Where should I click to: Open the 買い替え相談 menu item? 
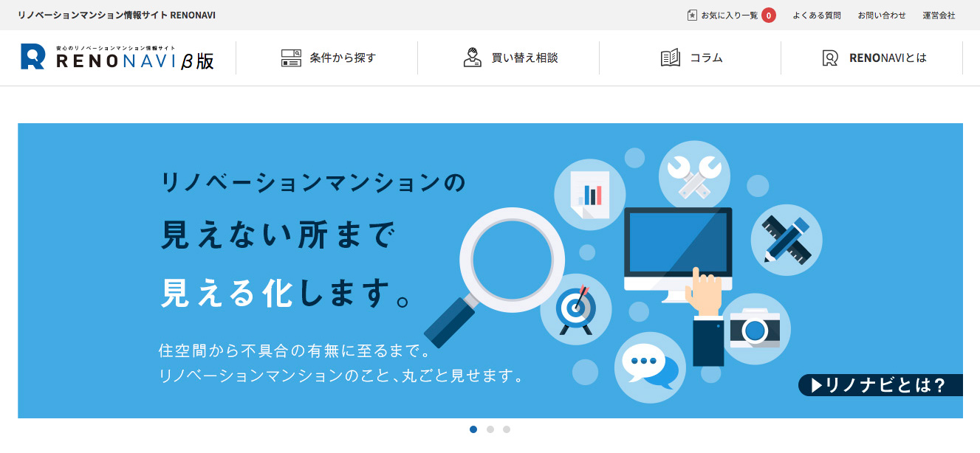[524, 58]
